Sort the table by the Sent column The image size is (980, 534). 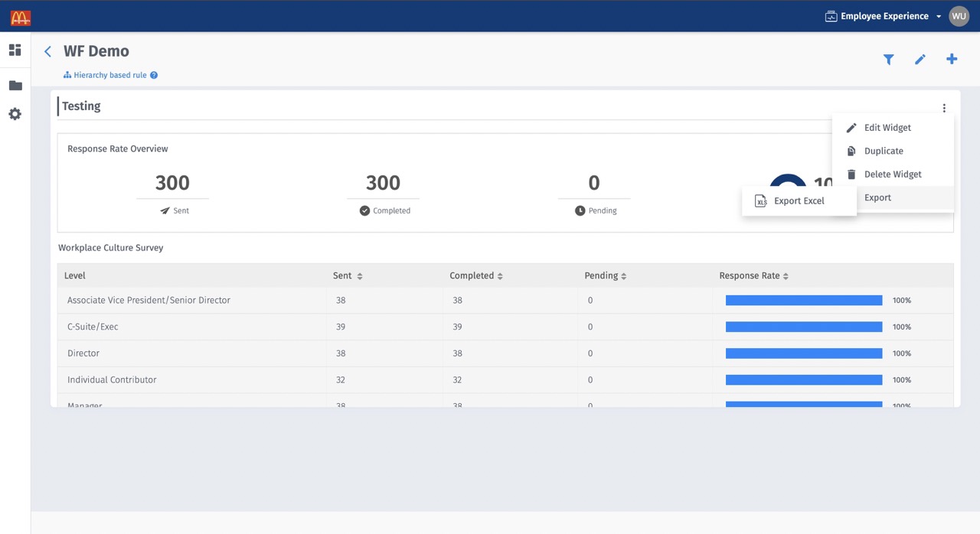click(x=360, y=275)
